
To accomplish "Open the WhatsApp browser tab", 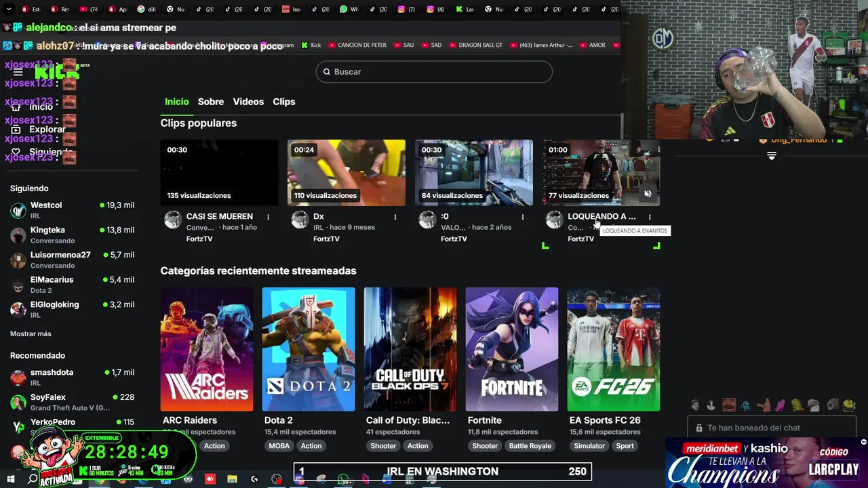I will point(348,9).
